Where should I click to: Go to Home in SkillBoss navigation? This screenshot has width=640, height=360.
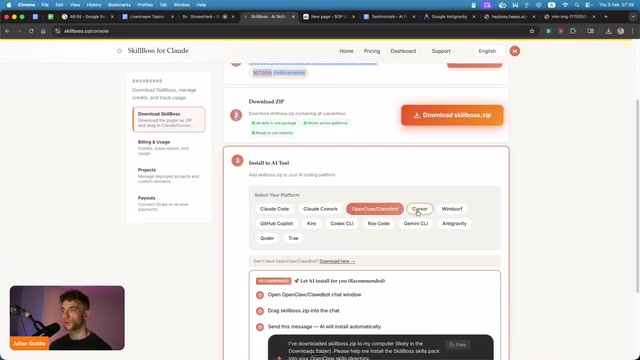click(x=346, y=51)
